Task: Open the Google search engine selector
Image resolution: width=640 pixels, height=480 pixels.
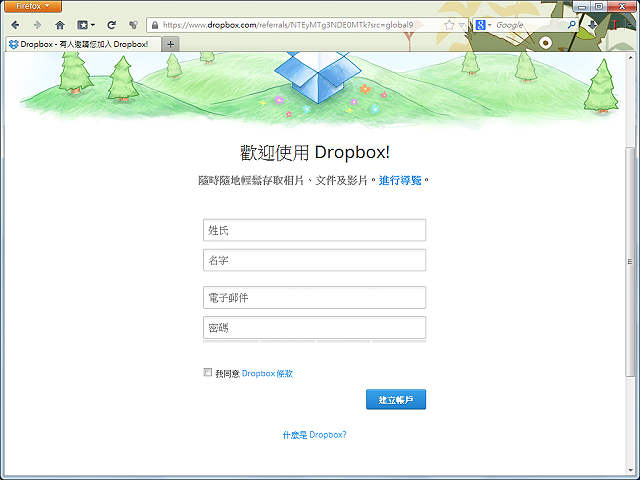Action: tap(483, 25)
